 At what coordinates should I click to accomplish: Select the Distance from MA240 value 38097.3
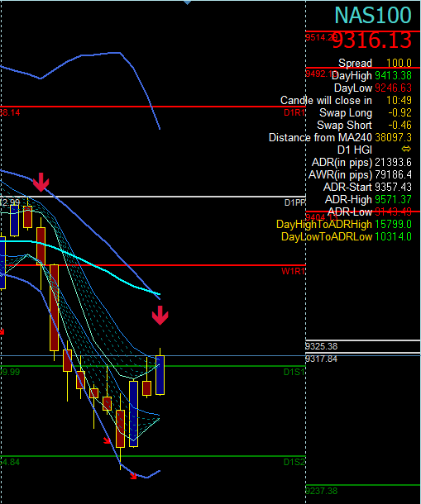click(394, 138)
